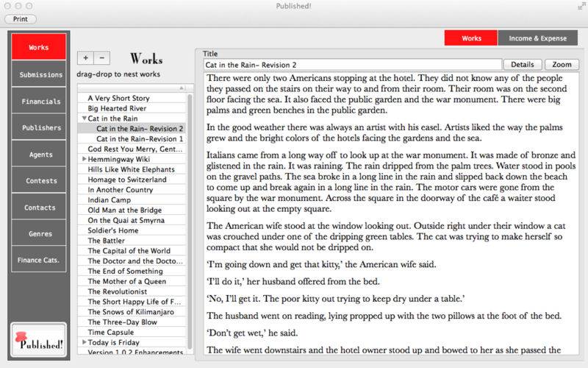
Task: Click the Details button
Action: pyautogui.click(x=523, y=65)
